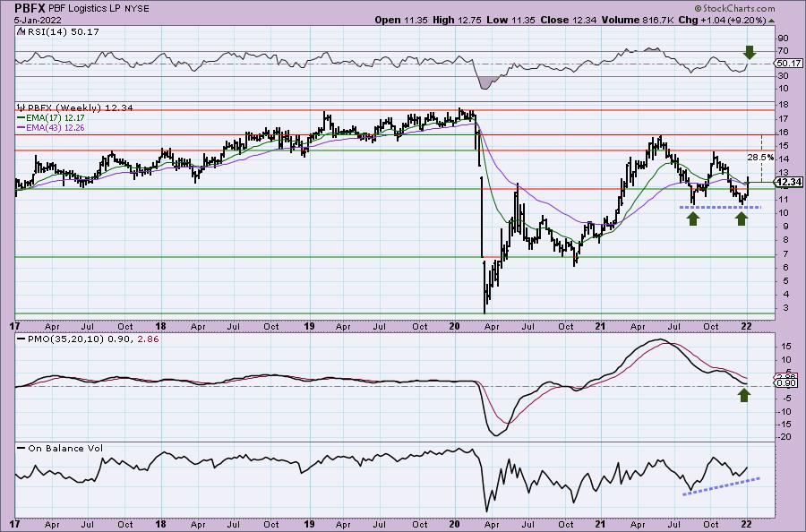Screen dimensions: 806x532
Task: Select the black line marker beside On Balance Vol
Action: (21, 448)
